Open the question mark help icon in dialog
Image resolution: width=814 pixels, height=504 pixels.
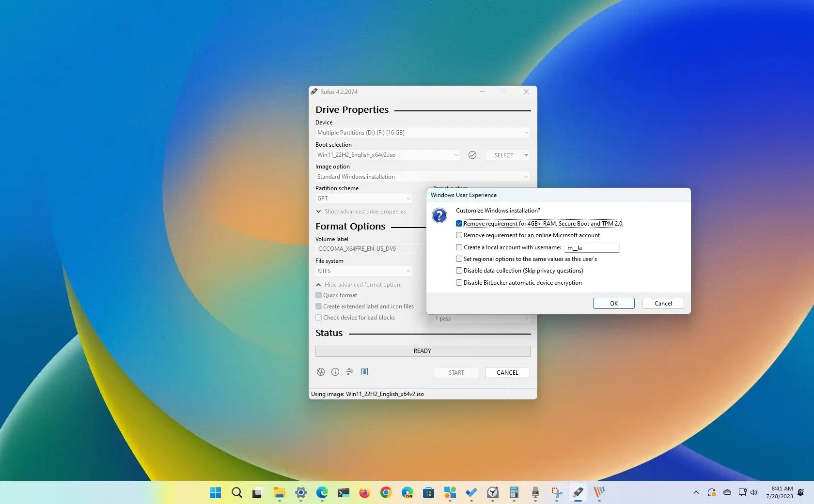(439, 215)
